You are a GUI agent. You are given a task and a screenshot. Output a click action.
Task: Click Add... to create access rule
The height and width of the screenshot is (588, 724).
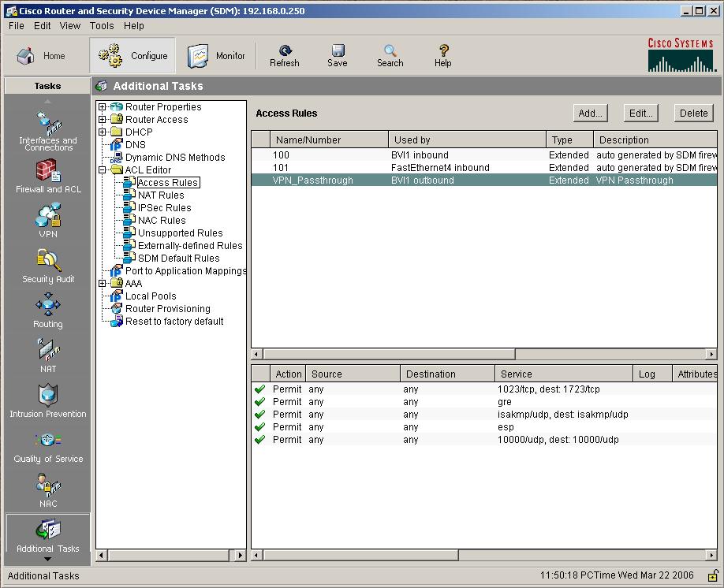pos(590,113)
